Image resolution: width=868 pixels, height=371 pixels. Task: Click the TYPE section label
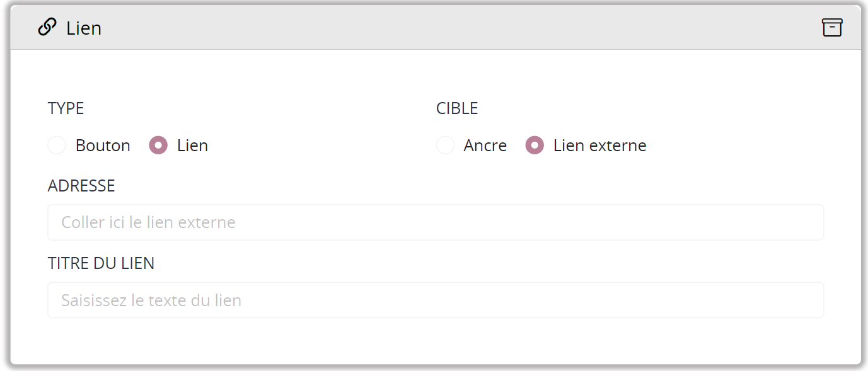66,108
